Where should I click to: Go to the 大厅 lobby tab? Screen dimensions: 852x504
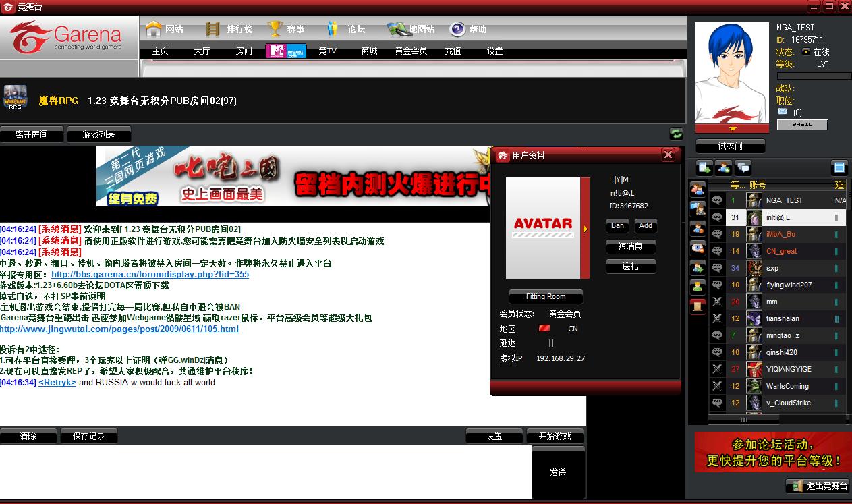click(x=202, y=51)
